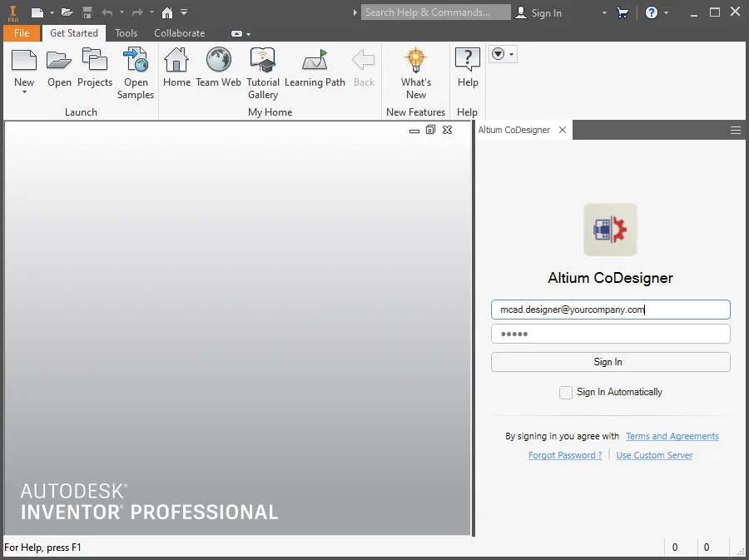The image size is (749, 560).
Task: Click the email address input field
Action: coord(611,310)
